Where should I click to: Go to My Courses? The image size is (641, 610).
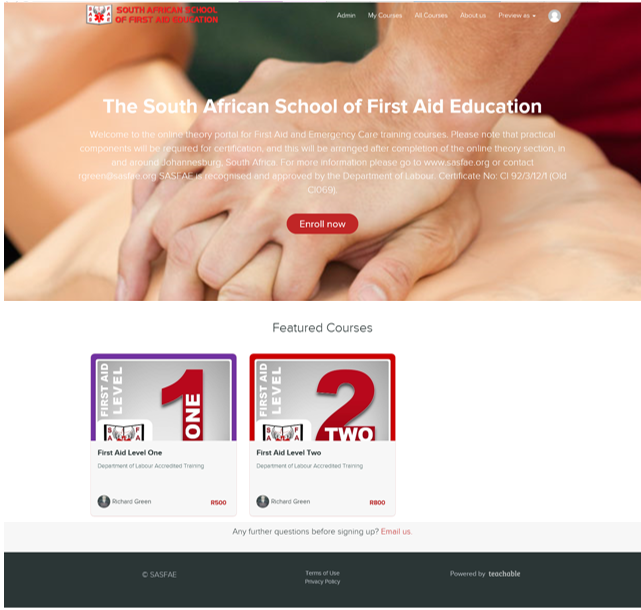point(385,16)
